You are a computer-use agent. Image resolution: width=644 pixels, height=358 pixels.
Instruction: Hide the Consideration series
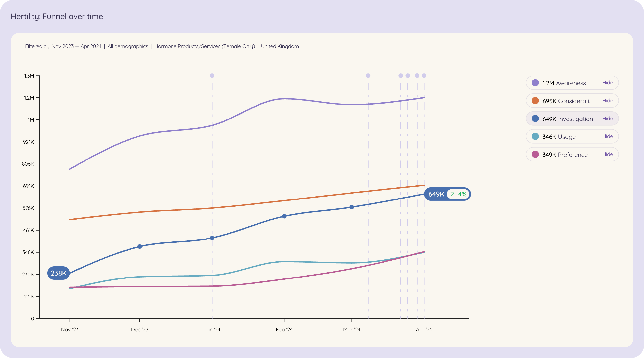pyautogui.click(x=607, y=101)
